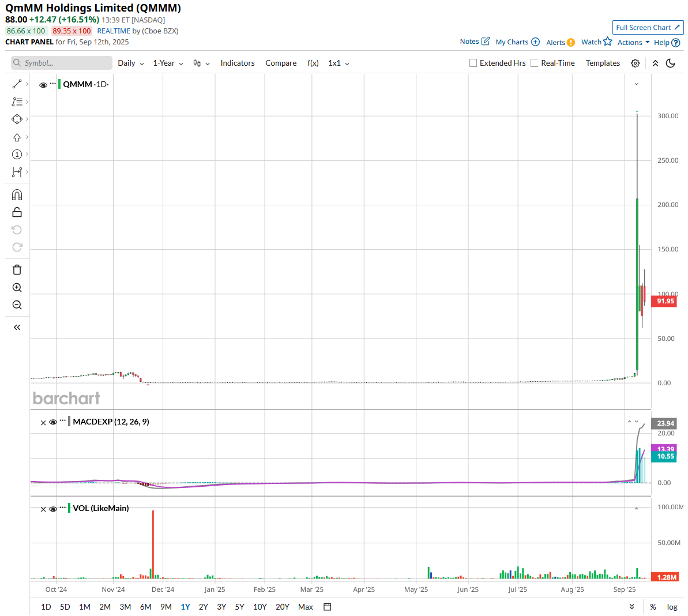Open the Full Screen Chart button
The image size is (688, 616).
(x=648, y=27)
